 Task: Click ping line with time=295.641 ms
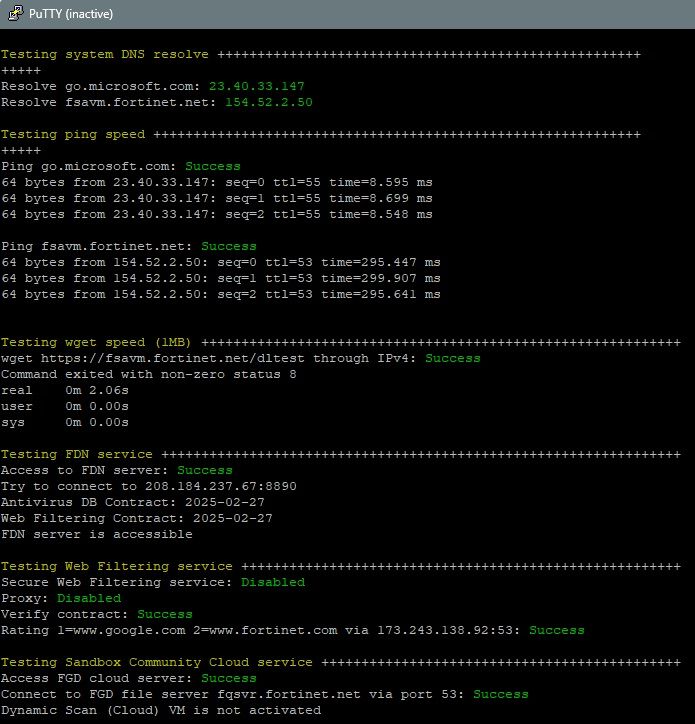pyautogui.click(x=221, y=294)
